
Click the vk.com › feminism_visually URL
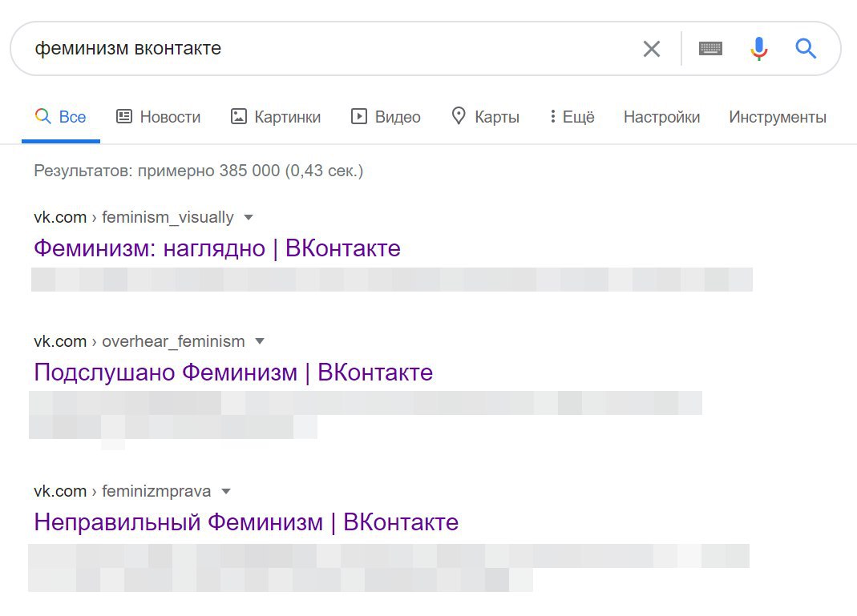point(134,217)
